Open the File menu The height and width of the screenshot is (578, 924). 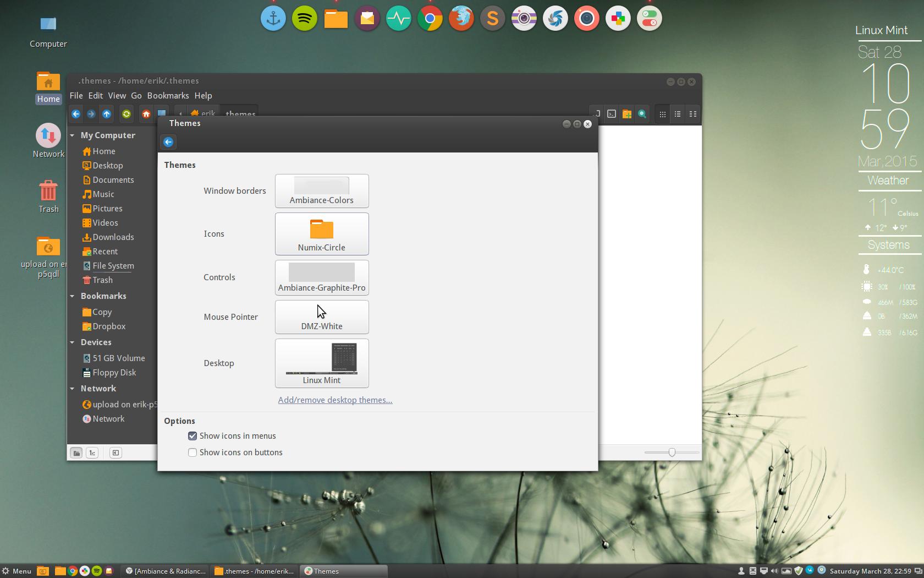(76, 96)
